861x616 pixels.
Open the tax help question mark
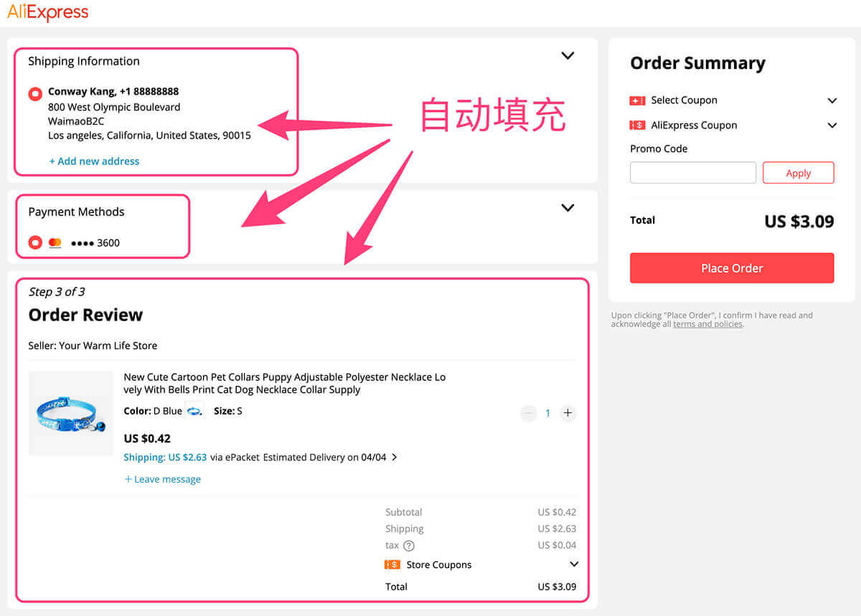409,546
